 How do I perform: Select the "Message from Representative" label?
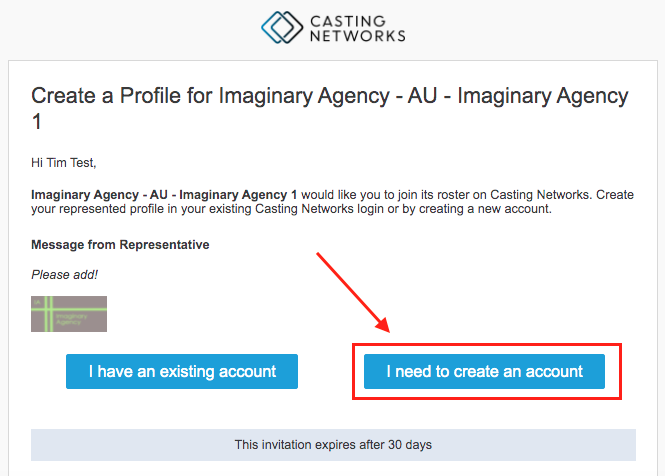(x=120, y=244)
